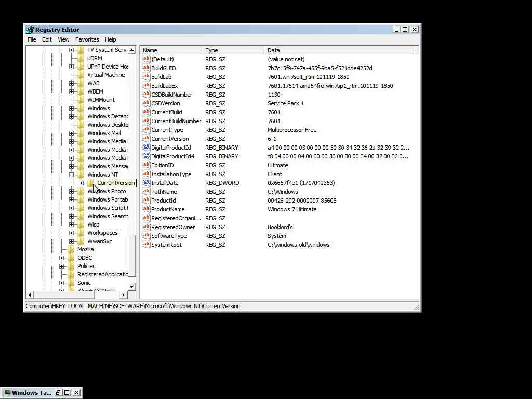Sort values by the Type column header

tap(233, 50)
